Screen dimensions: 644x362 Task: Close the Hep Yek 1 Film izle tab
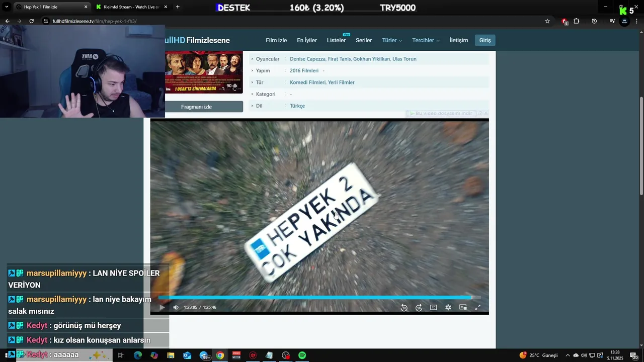point(86,7)
